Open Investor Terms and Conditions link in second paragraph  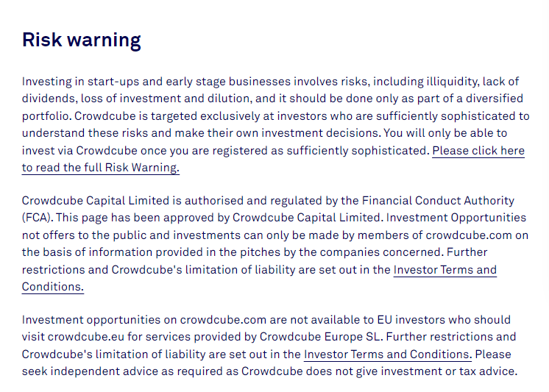coord(444,269)
